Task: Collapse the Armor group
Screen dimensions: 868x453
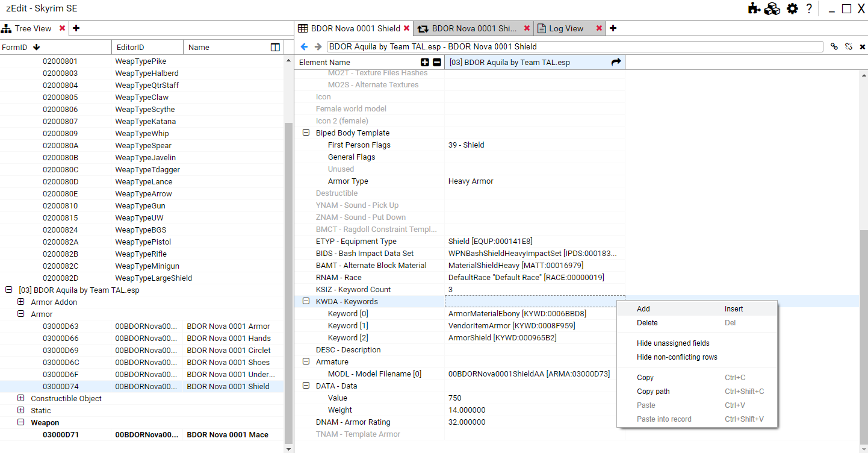Action: pyautogui.click(x=20, y=314)
